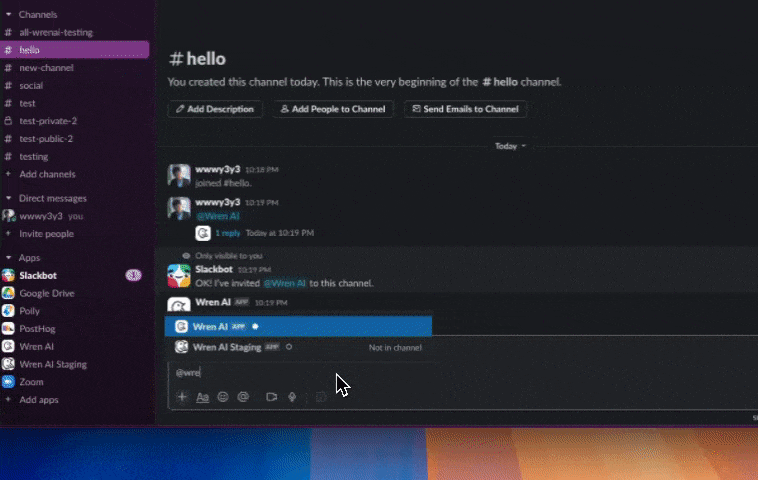Screen dimensions: 758x480
Task: Collapse the Direct messages section arrow
Action: (x=9, y=198)
